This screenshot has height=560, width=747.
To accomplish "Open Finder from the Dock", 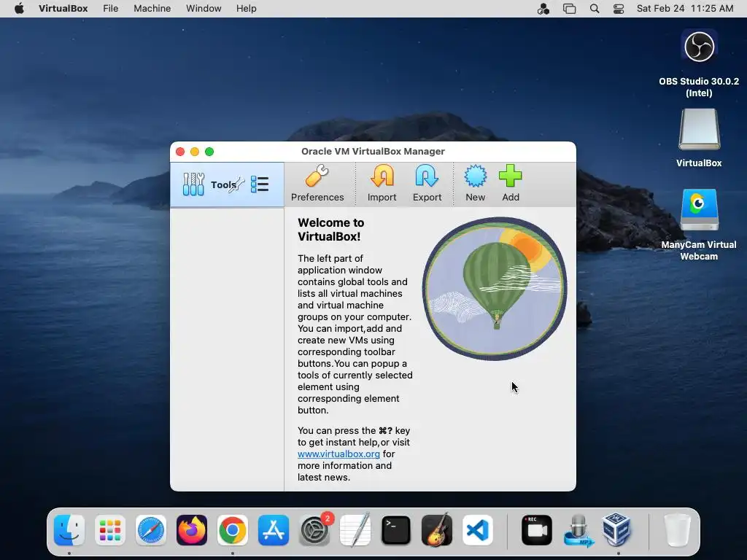I will tap(69, 530).
